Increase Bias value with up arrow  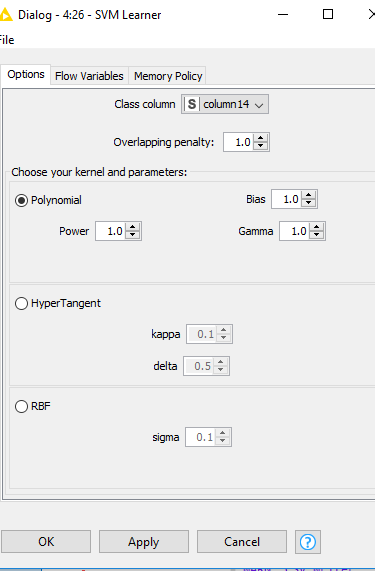309,196
